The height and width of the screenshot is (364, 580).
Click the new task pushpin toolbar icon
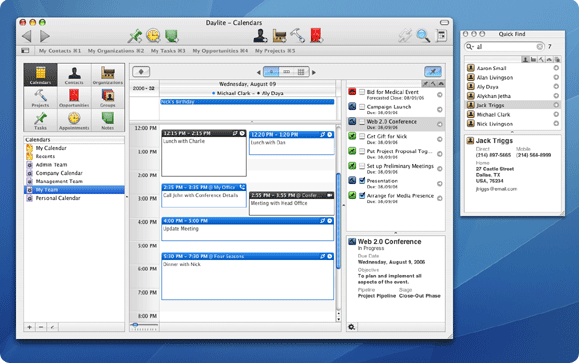pyautogui.click(x=135, y=36)
